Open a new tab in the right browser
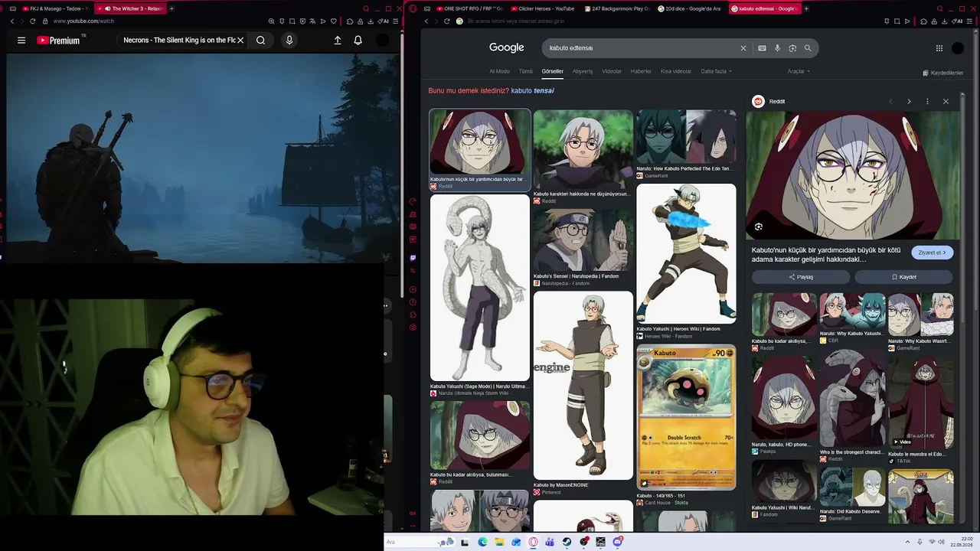The height and width of the screenshot is (551, 980). 806,8
